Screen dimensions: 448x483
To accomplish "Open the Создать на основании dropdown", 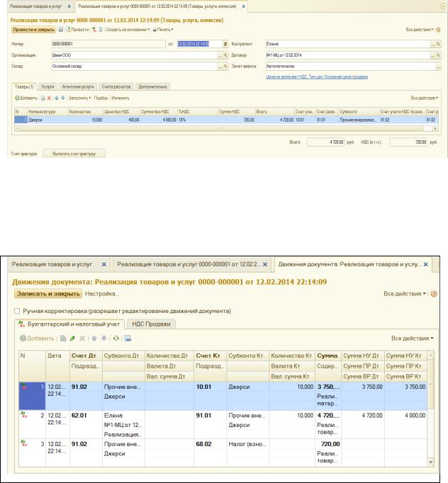I will 128,30.
